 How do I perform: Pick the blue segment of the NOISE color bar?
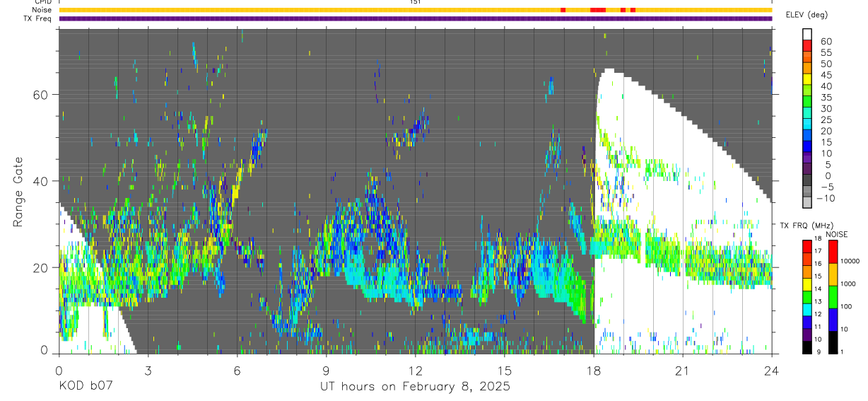click(x=832, y=320)
